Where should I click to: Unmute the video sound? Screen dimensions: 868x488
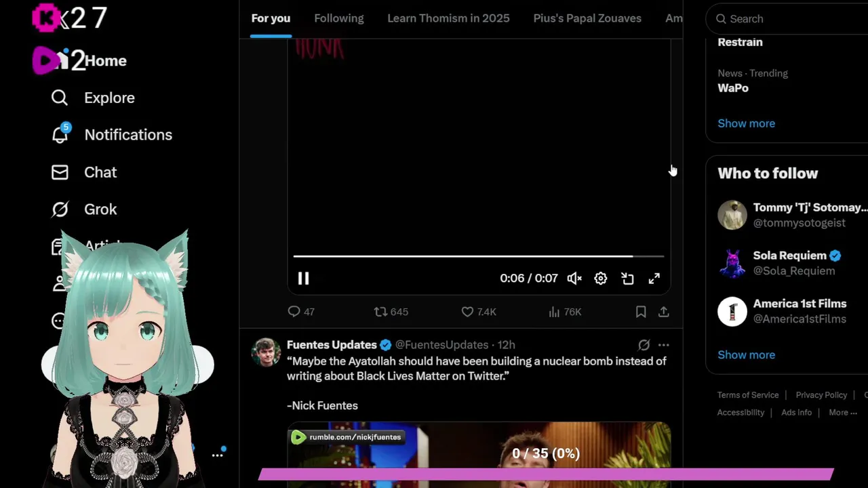(x=574, y=279)
